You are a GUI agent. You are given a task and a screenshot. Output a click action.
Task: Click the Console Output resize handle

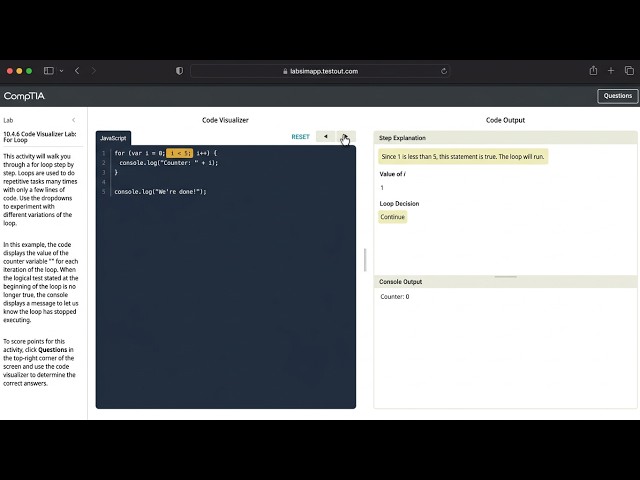click(505, 277)
